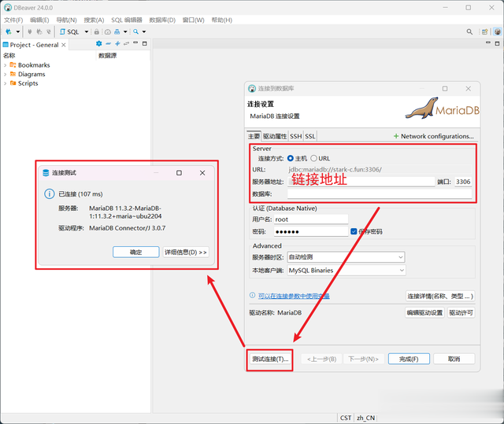
Task: Click the lock transaction mode icon
Action: (x=96, y=31)
